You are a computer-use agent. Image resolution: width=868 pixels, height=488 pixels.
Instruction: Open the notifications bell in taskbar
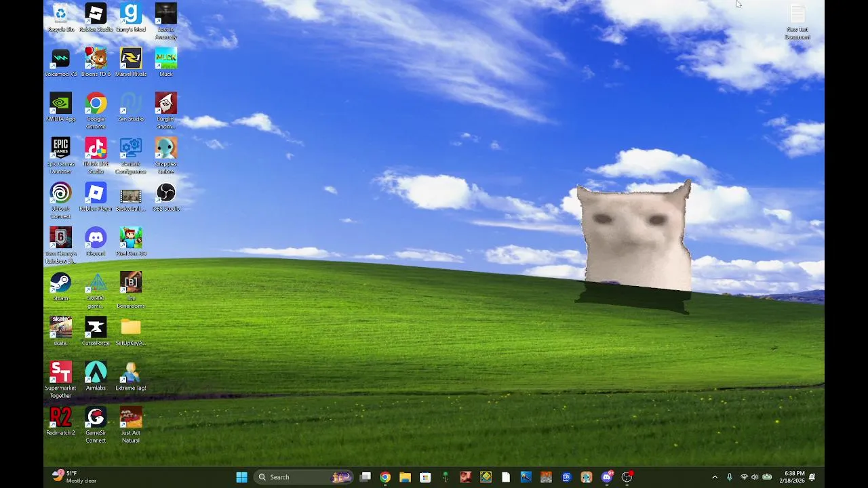point(812,477)
